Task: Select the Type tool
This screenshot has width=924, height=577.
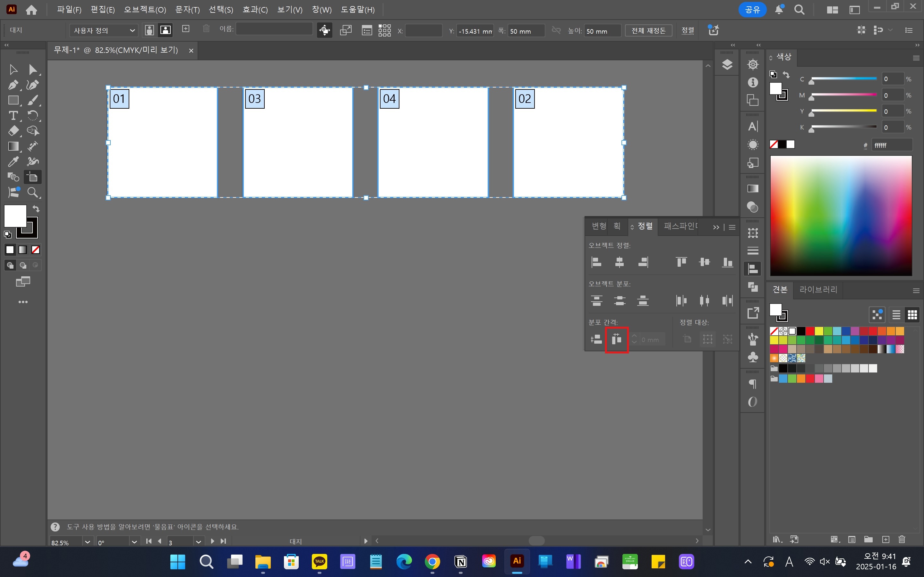Action: (13, 115)
